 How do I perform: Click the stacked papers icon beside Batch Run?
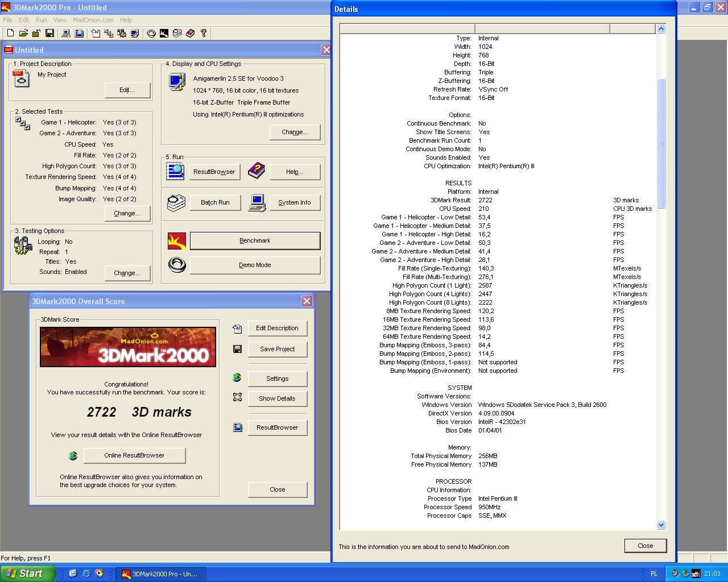pos(176,203)
